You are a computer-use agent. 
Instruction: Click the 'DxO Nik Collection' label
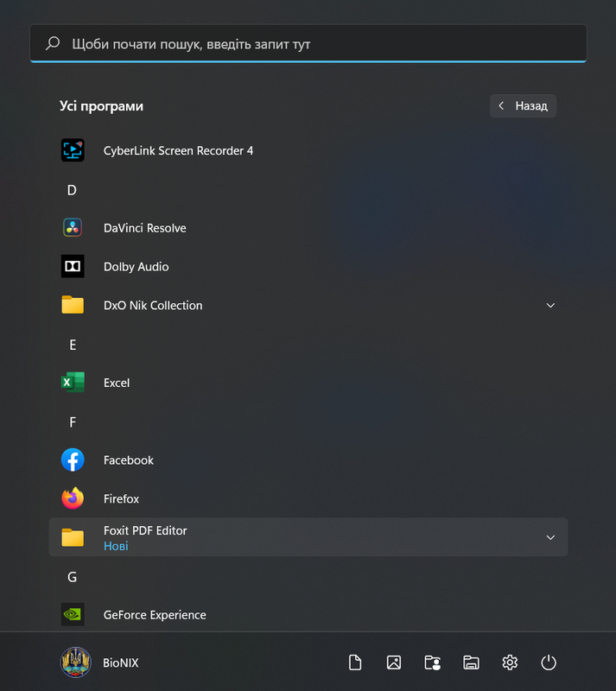click(153, 306)
